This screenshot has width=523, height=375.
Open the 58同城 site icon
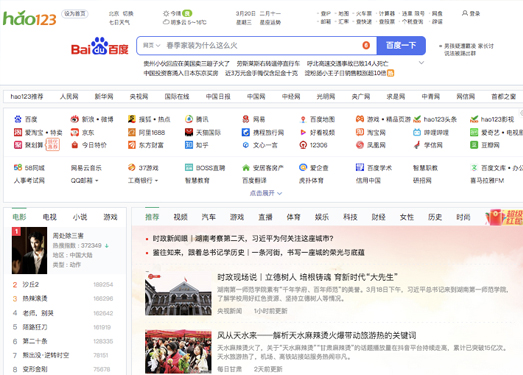click(18, 167)
